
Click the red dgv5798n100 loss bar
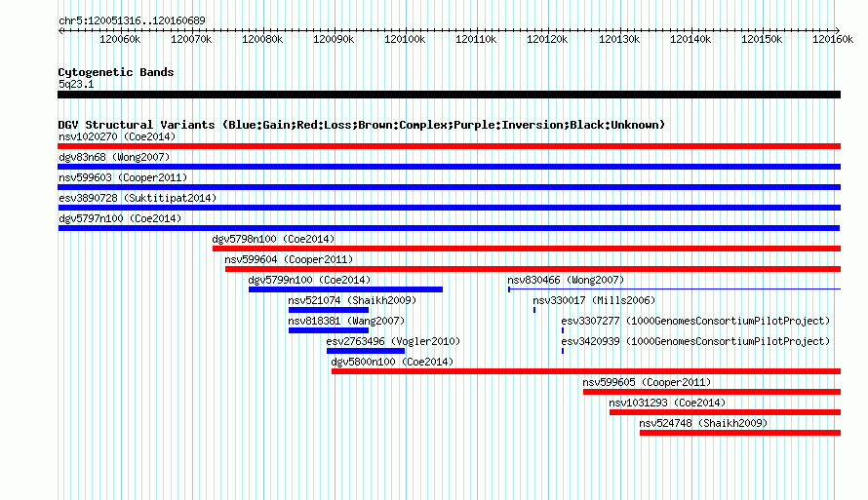click(x=527, y=249)
